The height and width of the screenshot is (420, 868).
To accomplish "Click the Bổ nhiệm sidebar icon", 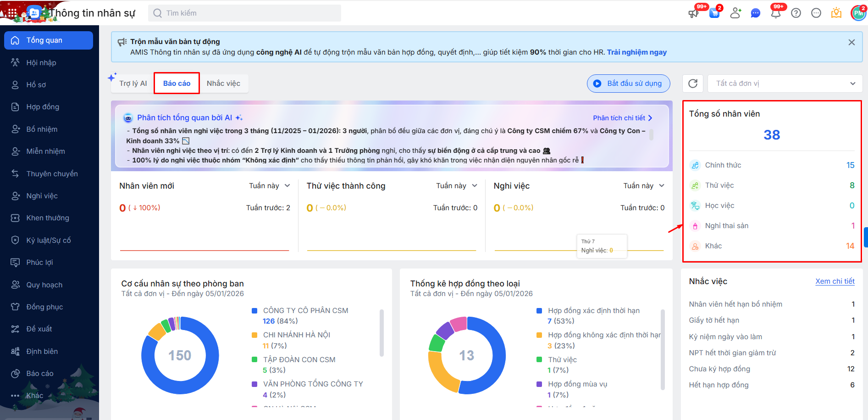I will pos(15,129).
